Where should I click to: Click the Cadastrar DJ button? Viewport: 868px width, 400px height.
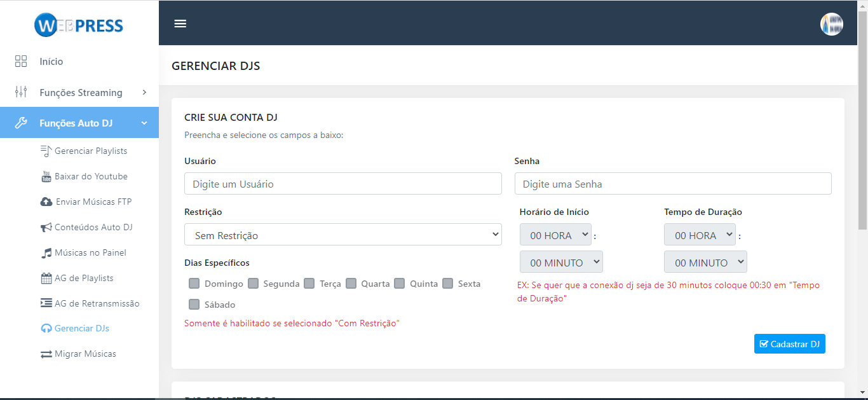click(789, 344)
